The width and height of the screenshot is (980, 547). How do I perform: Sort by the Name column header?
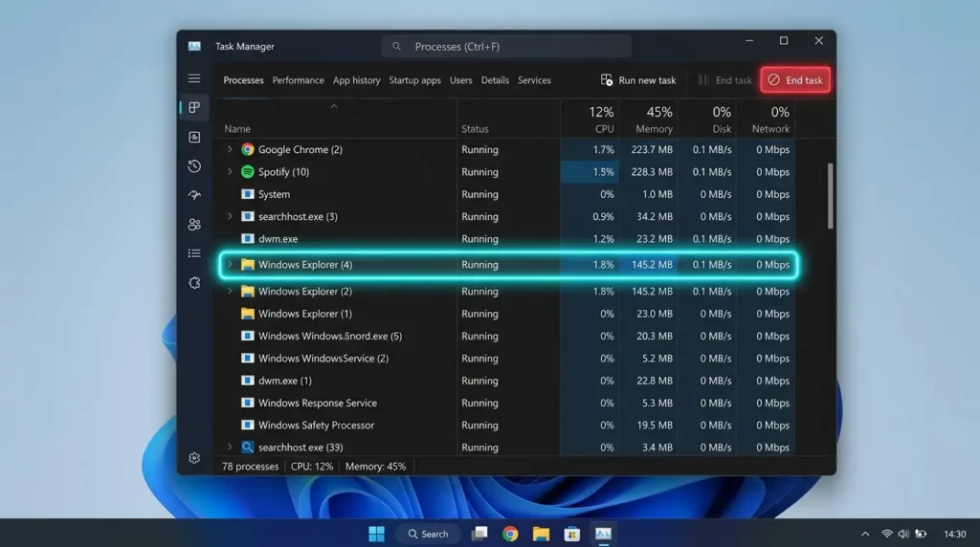237,129
